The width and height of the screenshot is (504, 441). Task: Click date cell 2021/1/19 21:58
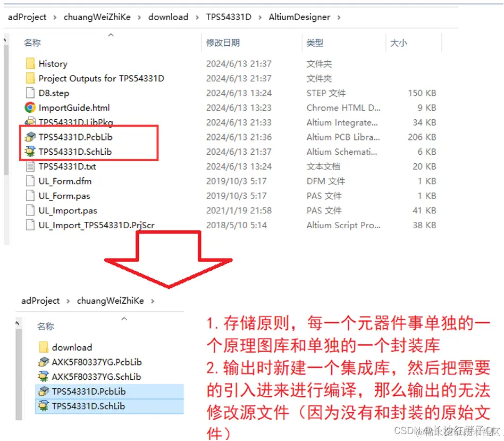pos(239,211)
